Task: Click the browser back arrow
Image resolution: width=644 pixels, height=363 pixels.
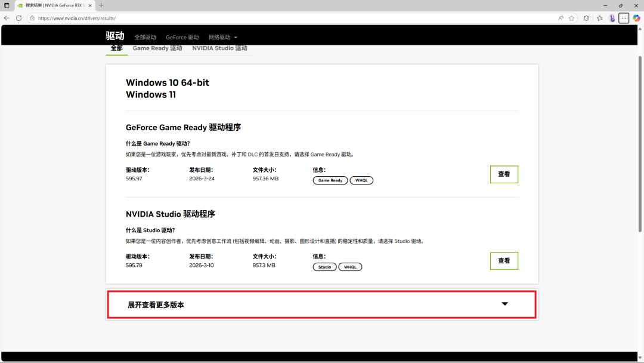Action: pyautogui.click(x=7, y=18)
